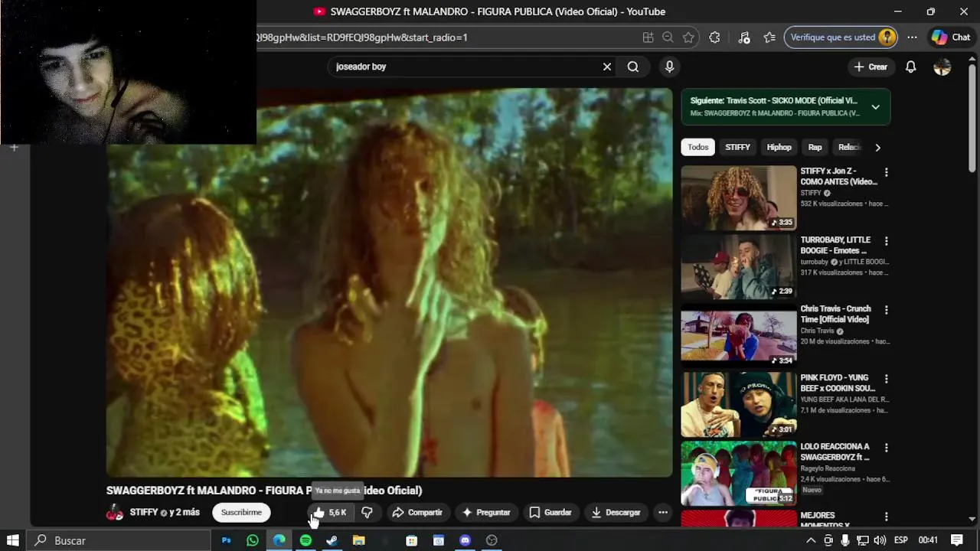Switch to Edge browser in the taskbar
The height and width of the screenshot is (551, 980).
[279, 540]
